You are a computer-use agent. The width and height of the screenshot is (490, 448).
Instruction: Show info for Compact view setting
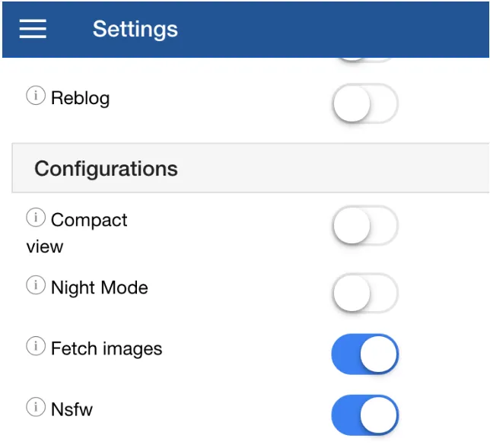[x=36, y=217]
